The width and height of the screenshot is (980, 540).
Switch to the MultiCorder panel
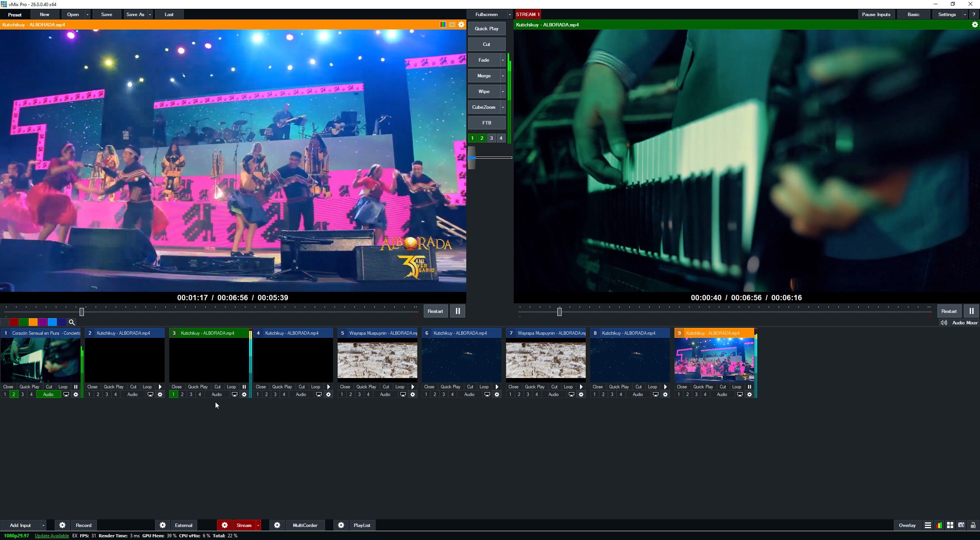305,525
